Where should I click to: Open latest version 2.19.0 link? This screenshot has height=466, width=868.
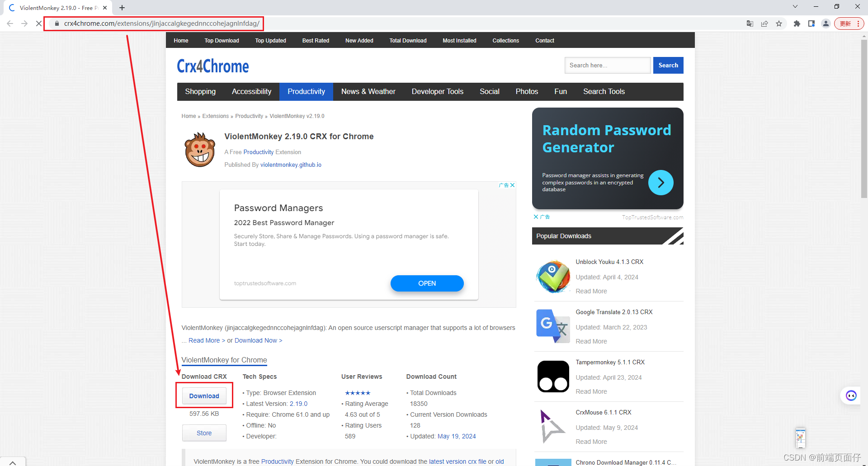click(x=298, y=404)
